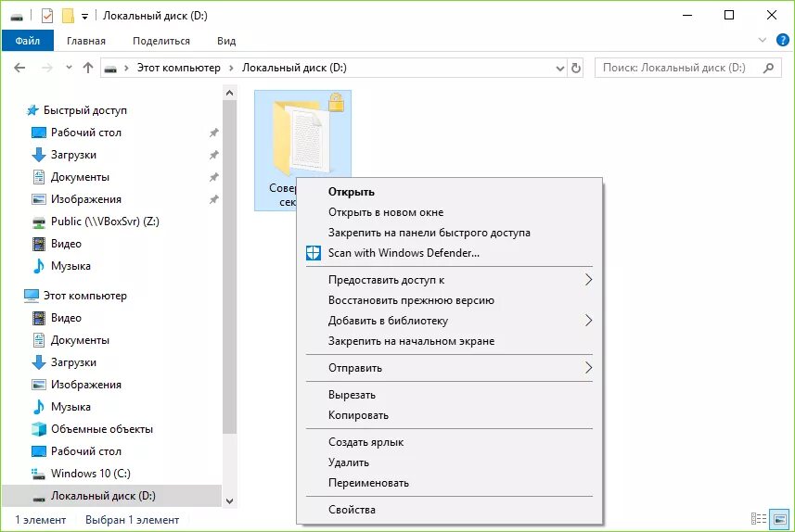The image size is (795, 532).
Task: Expand Предоставить доступ к submenu
Action: coord(449,280)
